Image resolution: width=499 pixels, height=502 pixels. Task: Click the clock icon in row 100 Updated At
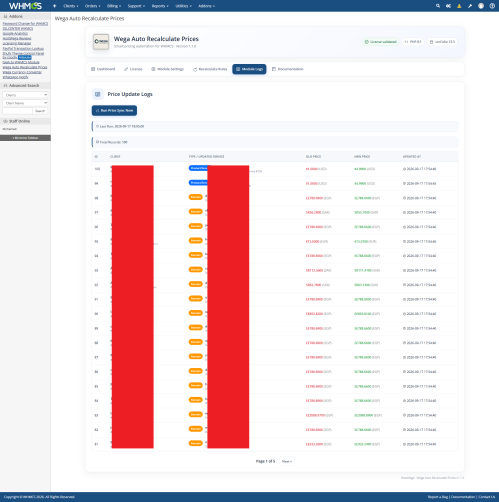[404, 169]
